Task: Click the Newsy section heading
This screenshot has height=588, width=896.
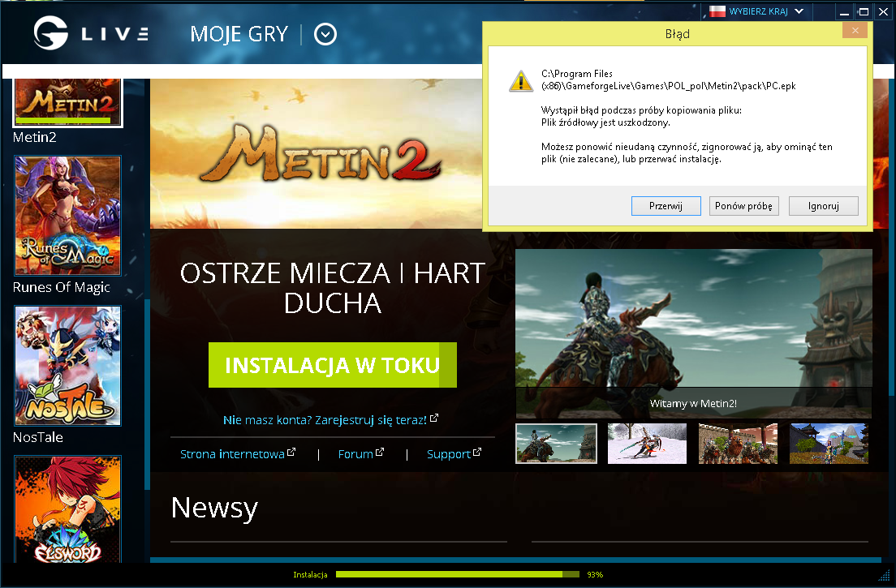Action: pyautogui.click(x=214, y=508)
